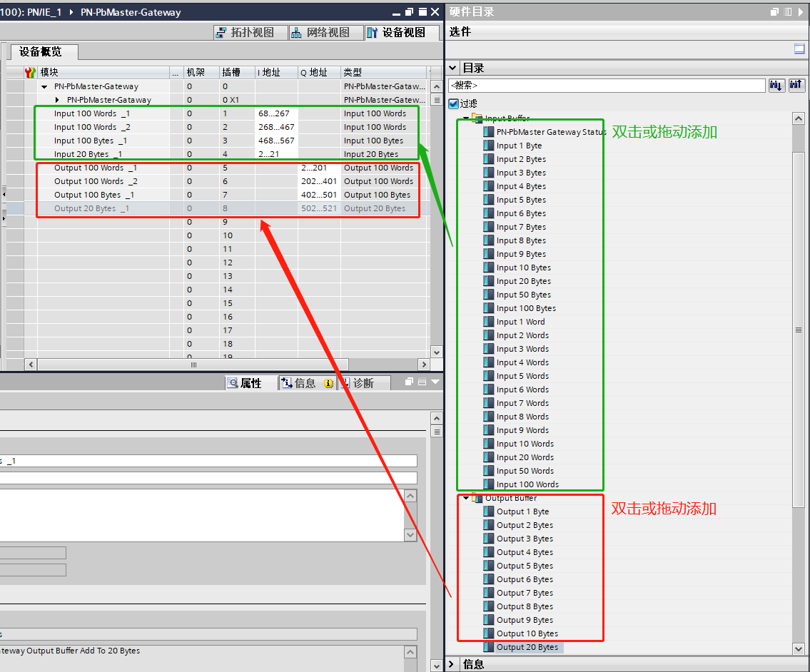810x672 pixels.
Task: Expand the PN-PbMaster-Gataway sub-row
Action: [57, 100]
